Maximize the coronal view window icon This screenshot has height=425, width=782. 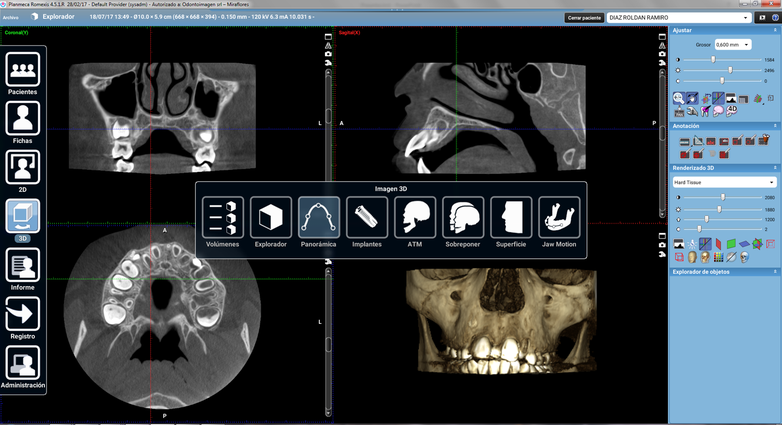tap(328, 36)
